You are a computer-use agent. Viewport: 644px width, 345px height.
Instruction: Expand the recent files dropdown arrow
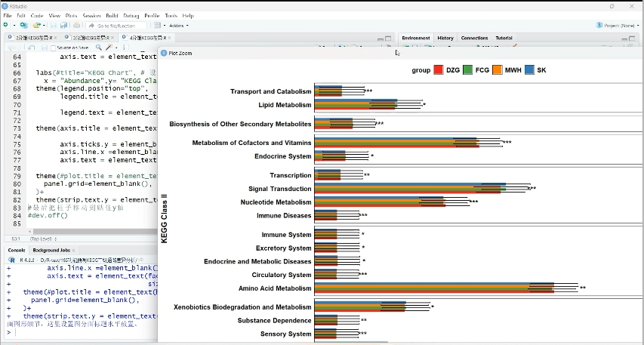[44, 26]
